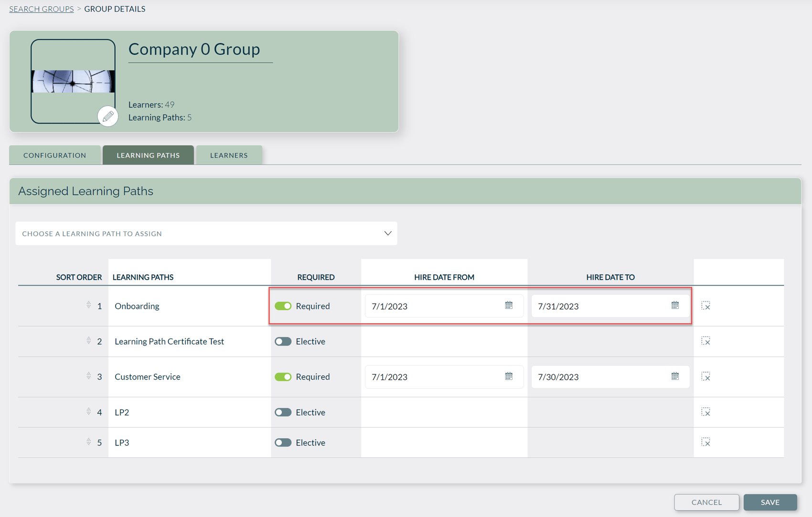The height and width of the screenshot is (517, 812).
Task: Click the Sort Order column header
Action: coord(79,277)
